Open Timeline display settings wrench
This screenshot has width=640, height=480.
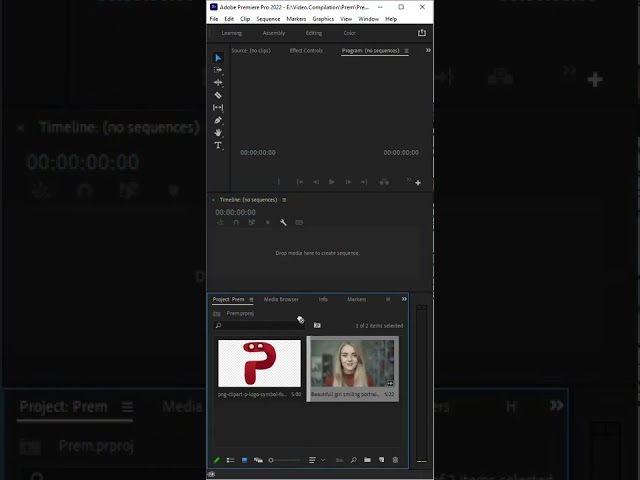point(283,222)
